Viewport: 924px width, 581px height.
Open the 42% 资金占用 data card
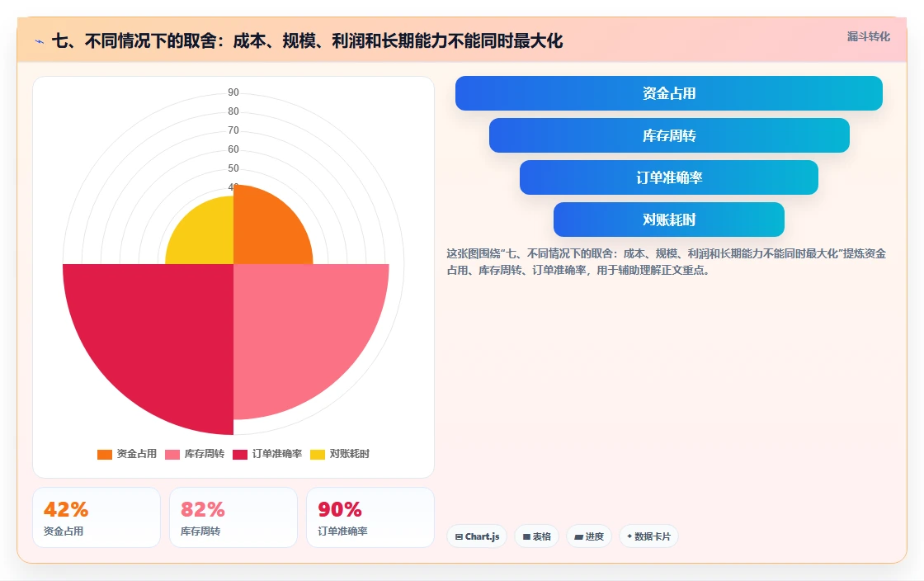pos(97,517)
